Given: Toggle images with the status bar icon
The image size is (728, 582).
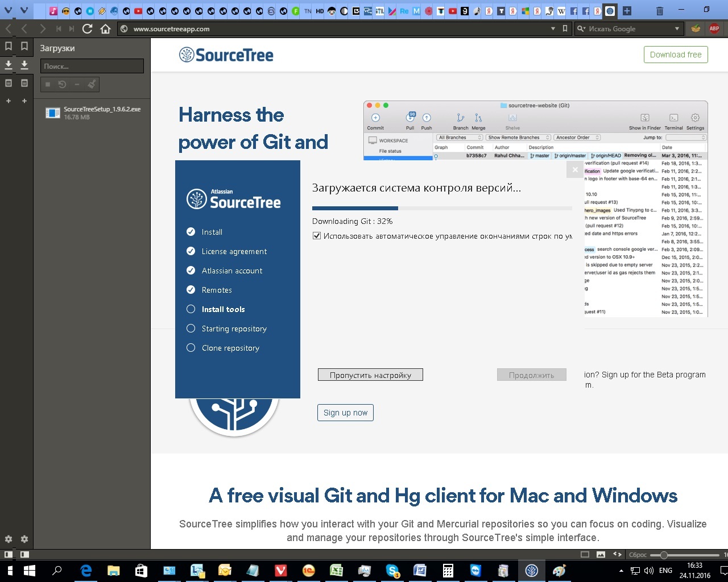Looking at the screenshot, I should click(x=601, y=554).
